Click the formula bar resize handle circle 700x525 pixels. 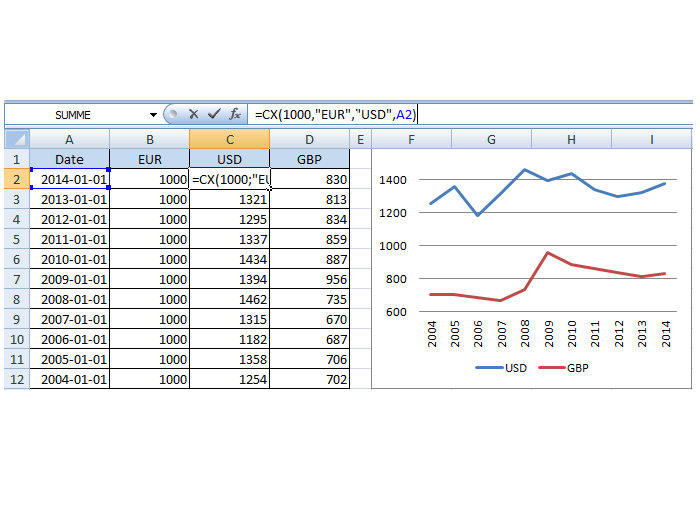click(x=172, y=114)
